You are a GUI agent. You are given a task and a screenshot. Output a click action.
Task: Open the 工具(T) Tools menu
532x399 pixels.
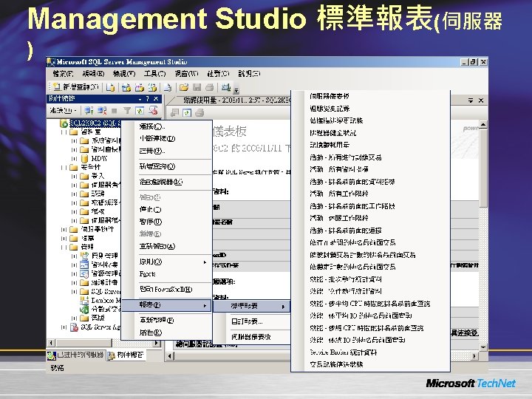(154, 73)
